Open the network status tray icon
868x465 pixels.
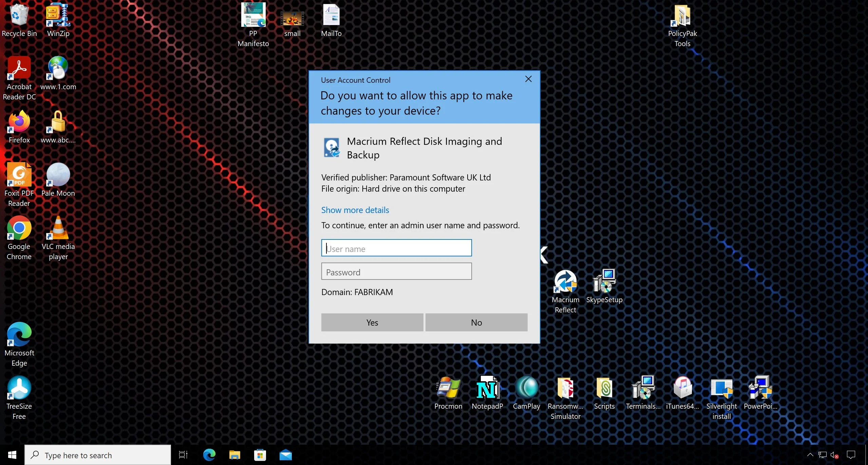(x=822, y=455)
